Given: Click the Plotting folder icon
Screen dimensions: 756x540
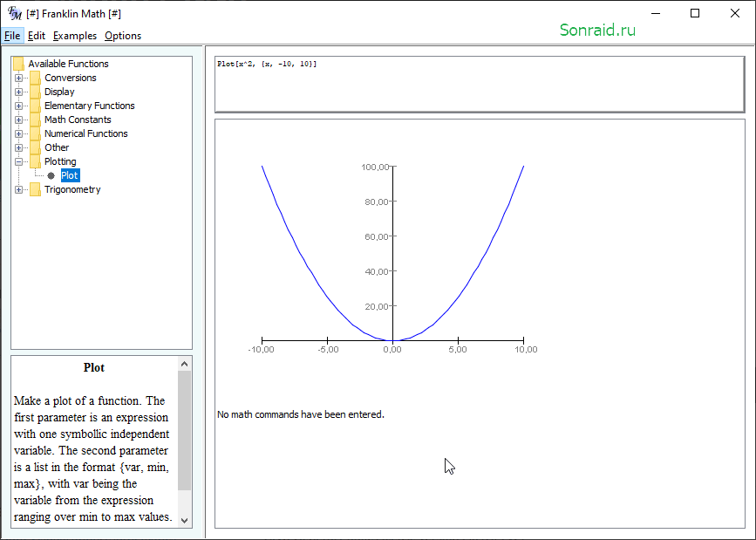Looking at the screenshot, I should 35,161.
